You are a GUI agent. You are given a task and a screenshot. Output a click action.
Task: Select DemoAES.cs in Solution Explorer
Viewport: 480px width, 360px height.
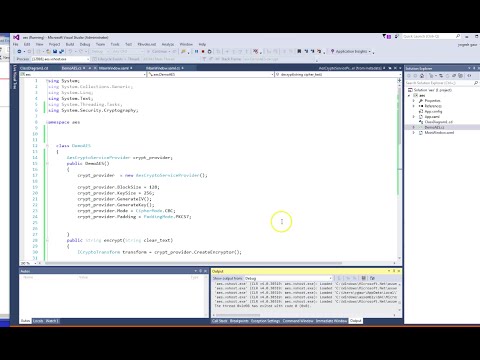pyautogui.click(x=434, y=127)
